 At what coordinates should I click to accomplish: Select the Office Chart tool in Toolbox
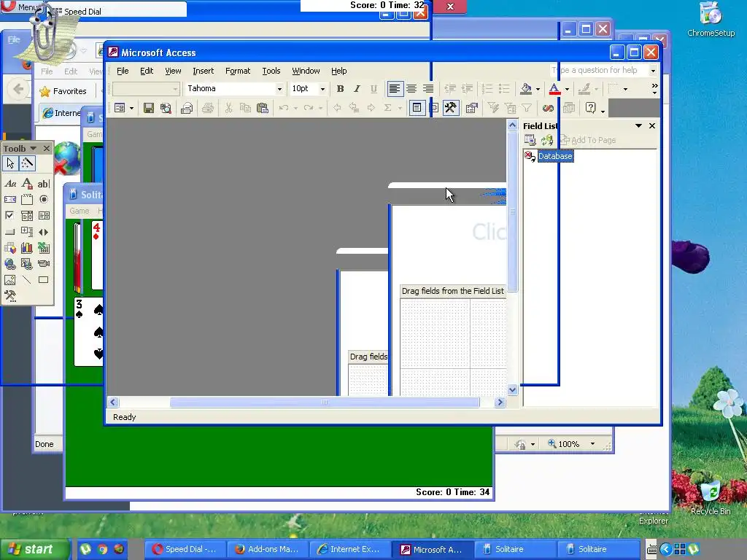click(27, 248)
